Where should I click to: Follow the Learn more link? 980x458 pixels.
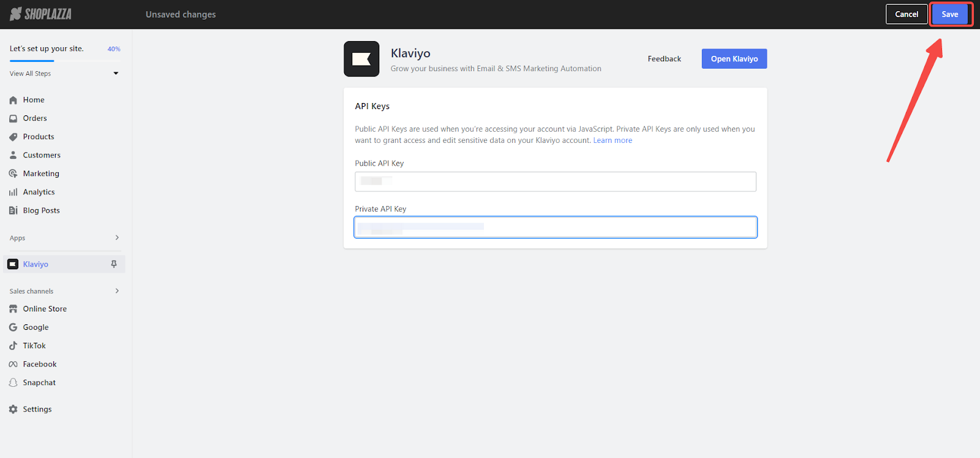click(x=612, y=140)
